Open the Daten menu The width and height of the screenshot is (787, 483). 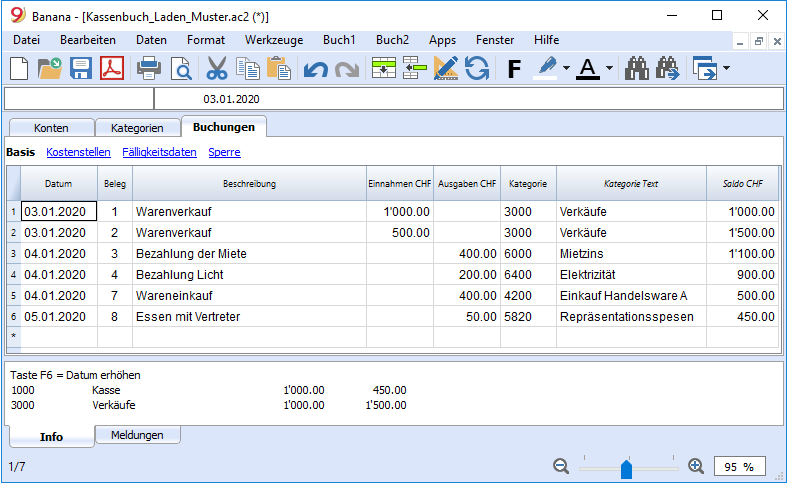click(x=151, y=40)
